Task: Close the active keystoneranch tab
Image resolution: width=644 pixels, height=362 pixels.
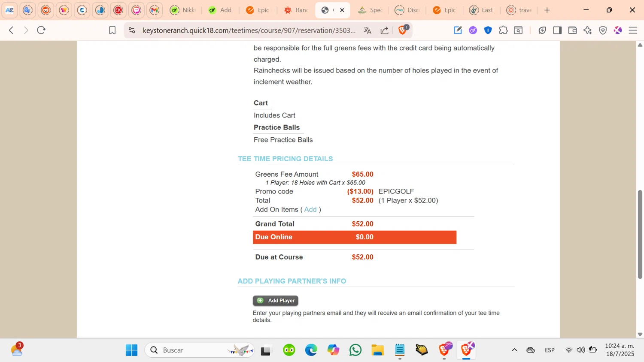Action: click(x=342, y=10)
